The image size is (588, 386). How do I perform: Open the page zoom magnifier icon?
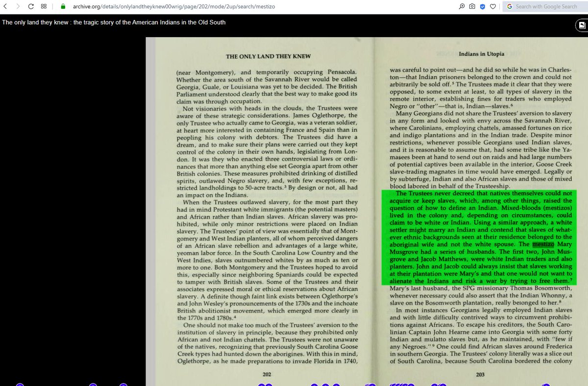point(462,6)
